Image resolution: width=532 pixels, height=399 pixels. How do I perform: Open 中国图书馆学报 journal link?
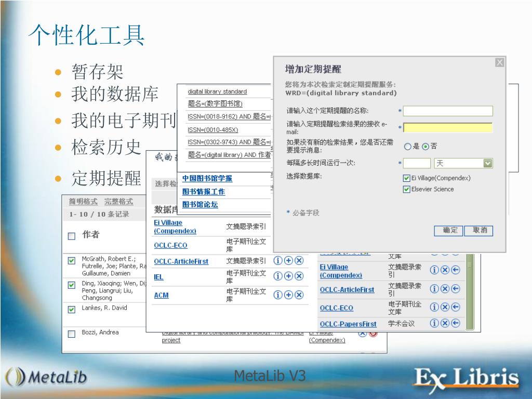[x=207, y=179]
